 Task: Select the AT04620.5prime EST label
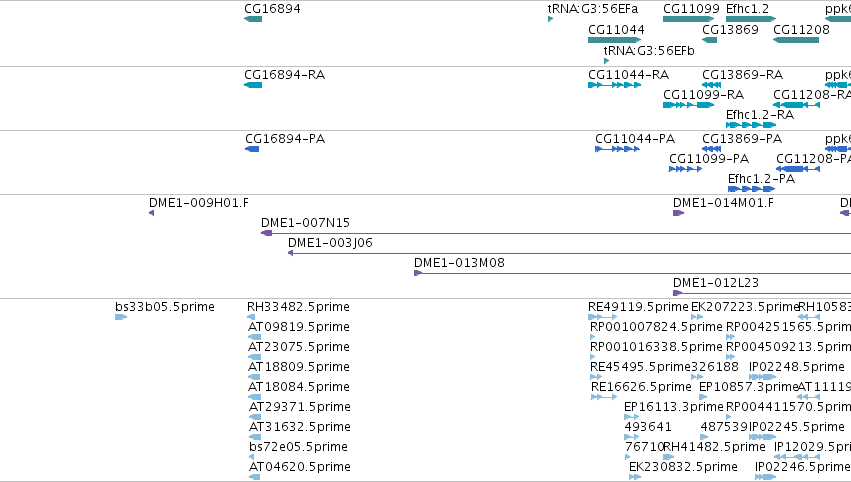[300, 468]
